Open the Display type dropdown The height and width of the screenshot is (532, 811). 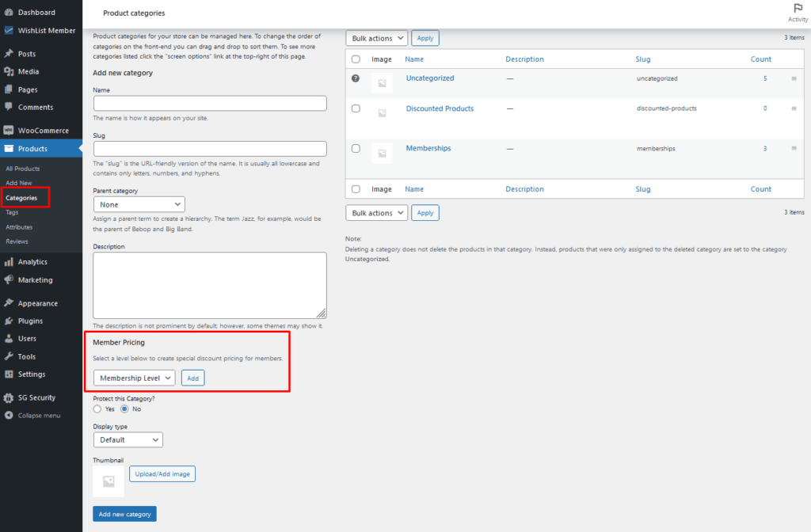(128, 440)
